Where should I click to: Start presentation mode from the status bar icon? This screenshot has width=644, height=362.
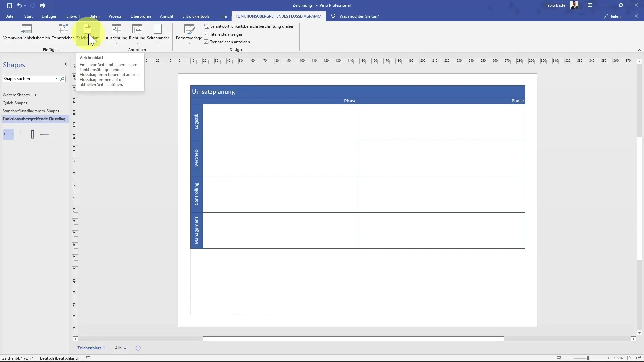pyautogui.click(x=559, y=358)
